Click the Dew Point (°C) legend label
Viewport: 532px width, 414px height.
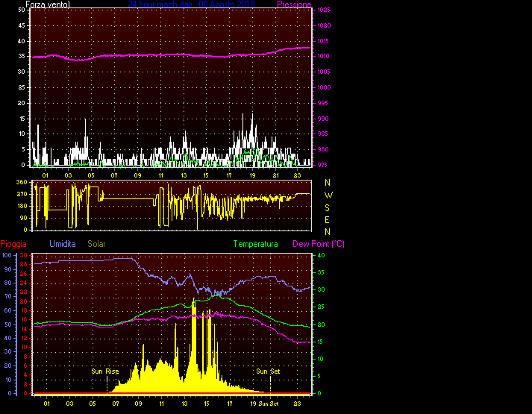[319, 244]
